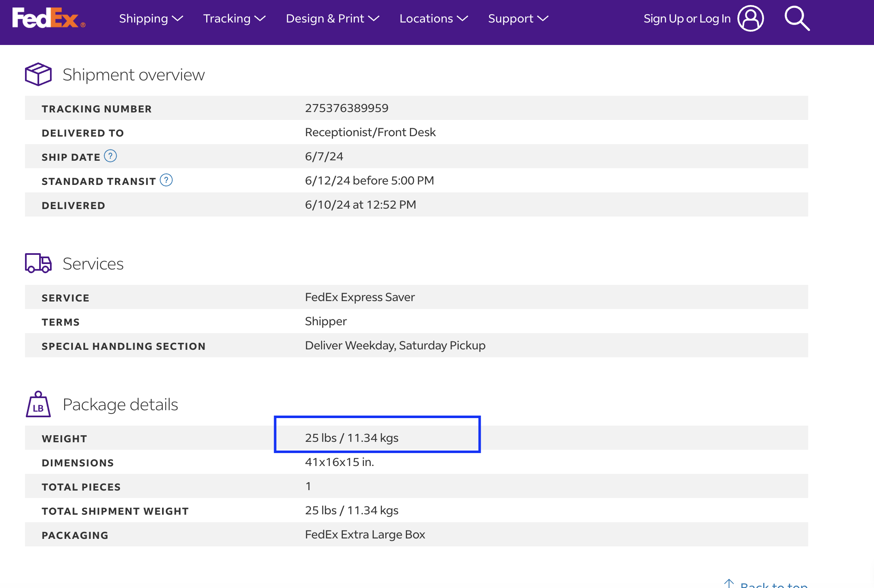
Task: Click FedEx Express Saver service value
Action: point(360,297)
